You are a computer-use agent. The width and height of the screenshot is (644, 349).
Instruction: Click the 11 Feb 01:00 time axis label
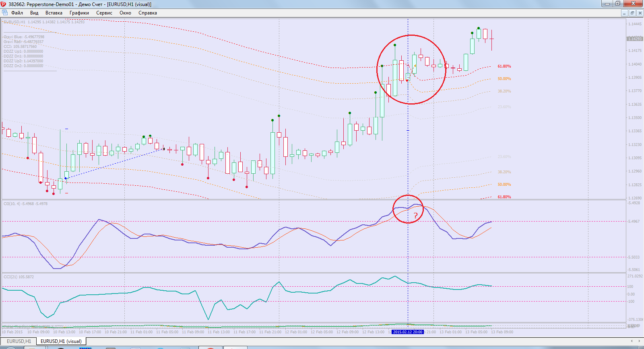(x=141, y=332)
